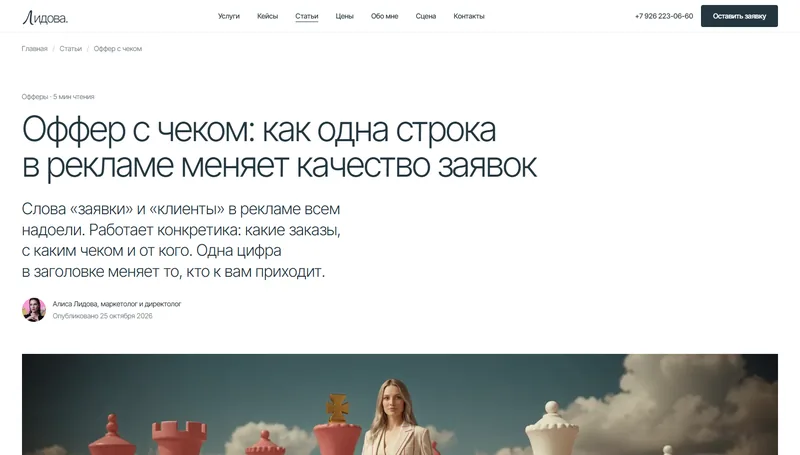The width and height of the screenshot is (800, 455).
Task: Open the chess pieces hero image
Action: [400, 405]
